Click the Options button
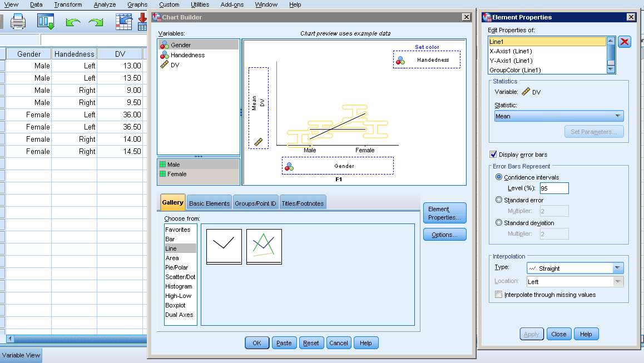The width and height of the screenshot is (644, 363). (x=444, y=235)
